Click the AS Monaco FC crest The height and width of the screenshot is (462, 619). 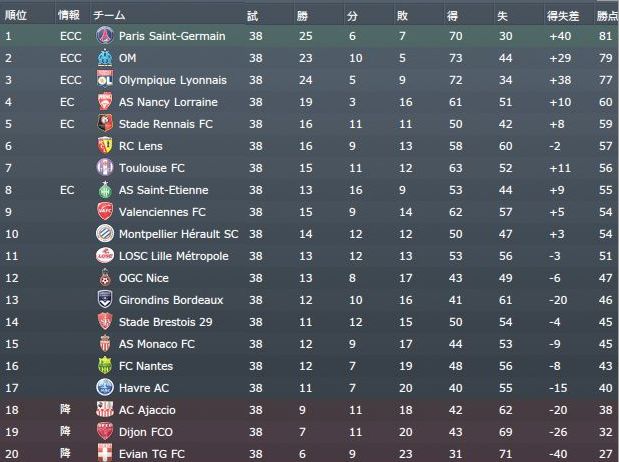click(104, 344)
